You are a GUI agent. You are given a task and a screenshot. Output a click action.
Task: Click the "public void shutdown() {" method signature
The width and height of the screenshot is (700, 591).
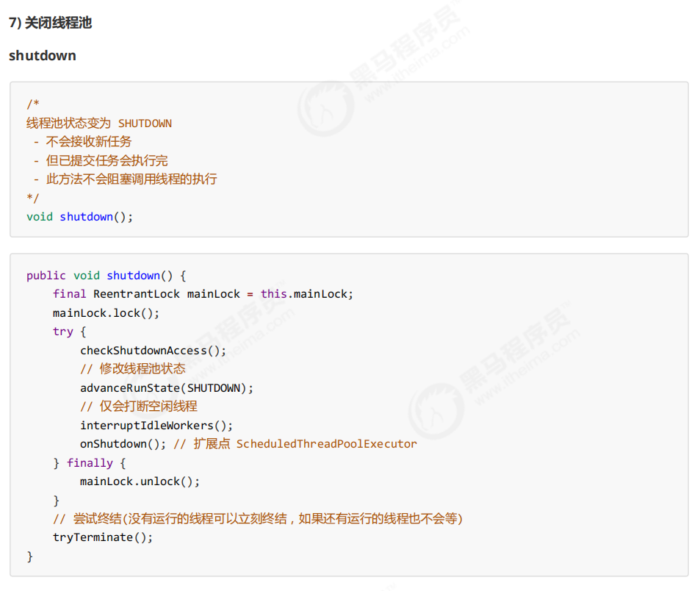[107, 276]
